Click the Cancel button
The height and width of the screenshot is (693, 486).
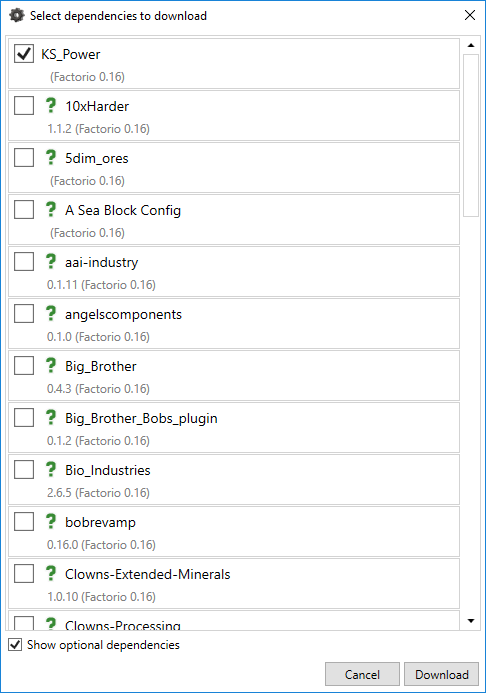(x=362, y=674)
